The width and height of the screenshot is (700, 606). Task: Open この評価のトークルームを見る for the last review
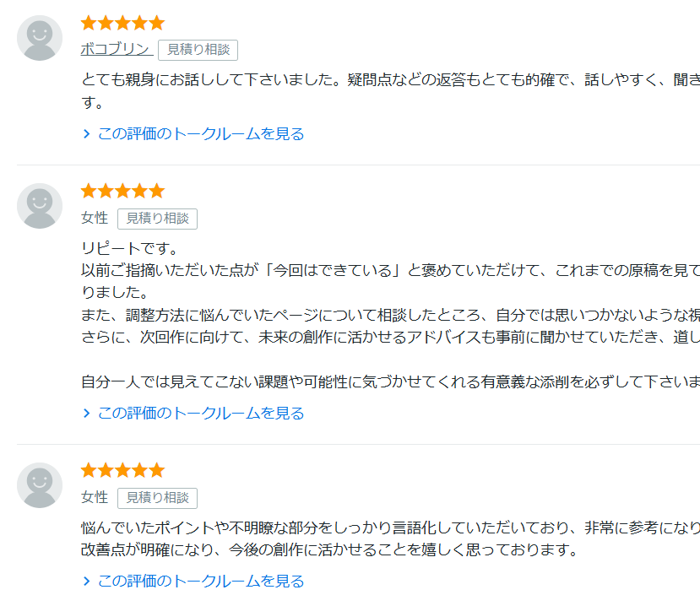201,581
